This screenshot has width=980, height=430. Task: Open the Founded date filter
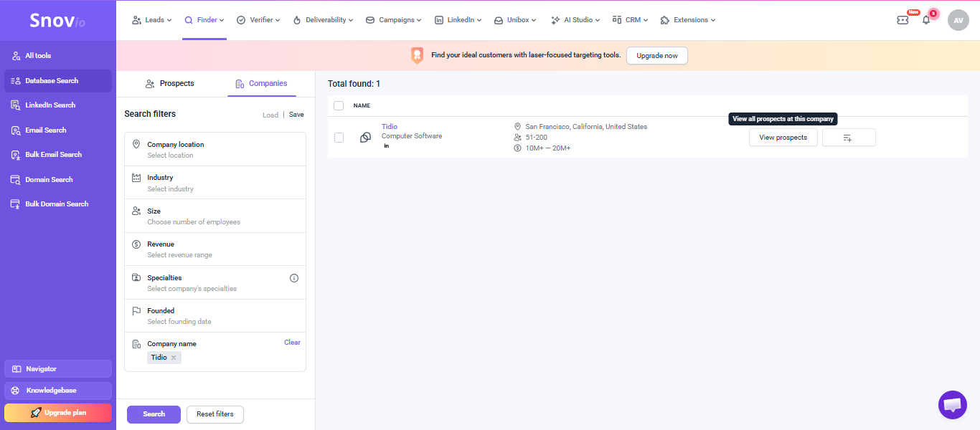pos(215,316)
